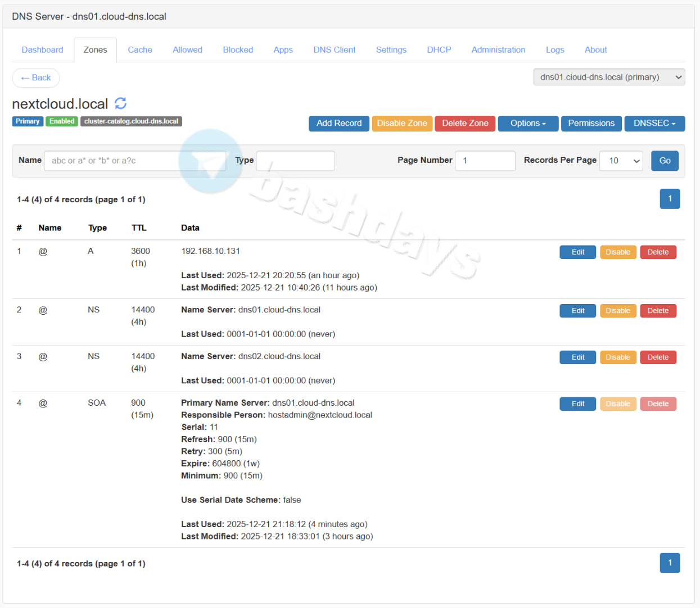Screen dimensions: 700x608
Task: Open the DHCP tab
Action: 439,50
